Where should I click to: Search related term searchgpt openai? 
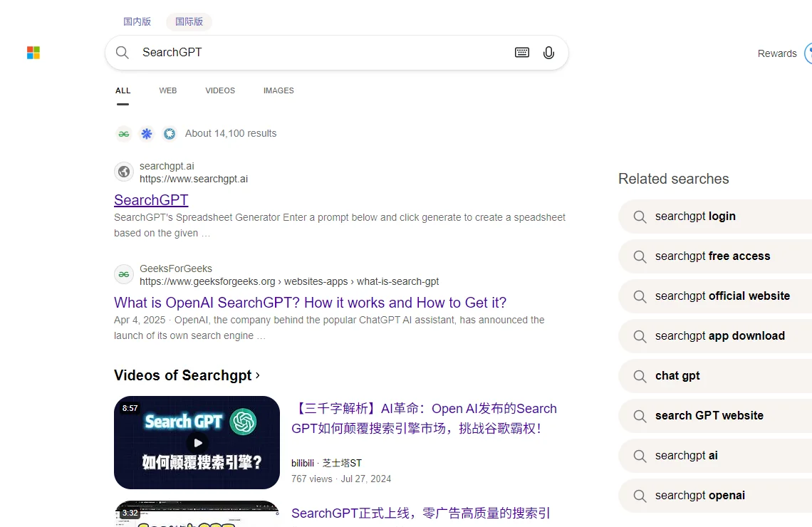(x=715, y=496)
